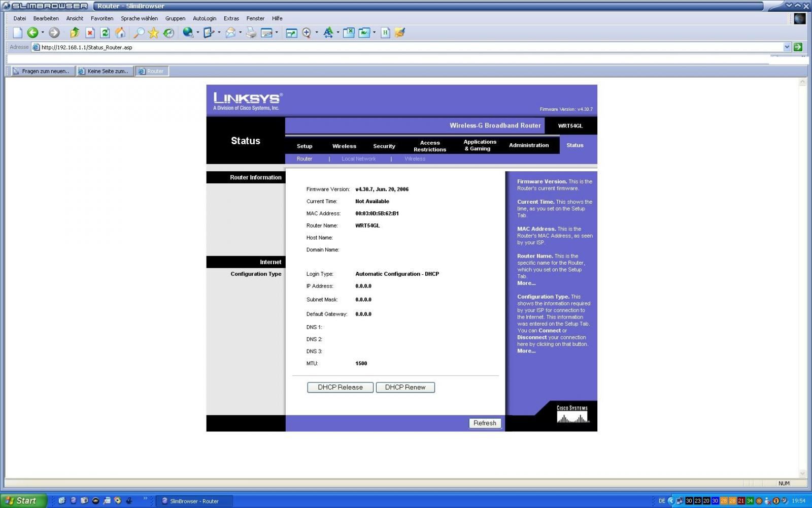Viewport: 812px width, 508px height.
Task: Click the globe web search icon
Action: [188, 33]
